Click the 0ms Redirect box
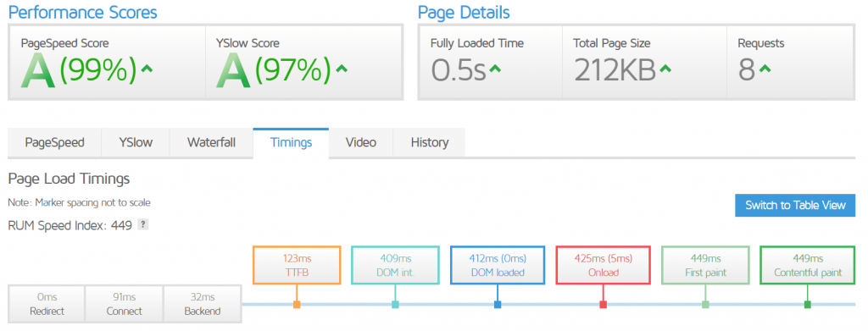Viewport: 868px width, 331px height. (x=47, y=304)
